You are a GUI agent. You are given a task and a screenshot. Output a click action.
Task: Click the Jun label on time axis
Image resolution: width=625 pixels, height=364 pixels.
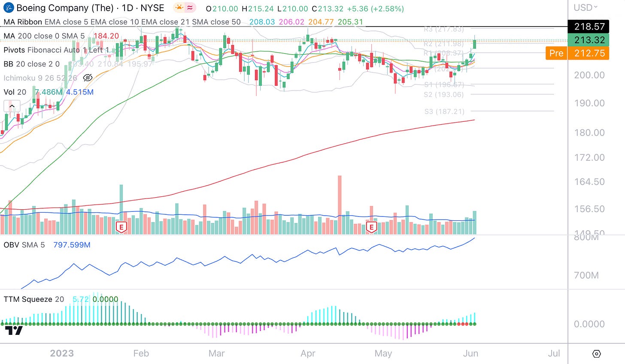pyautogui.click(x=471, y=353)
